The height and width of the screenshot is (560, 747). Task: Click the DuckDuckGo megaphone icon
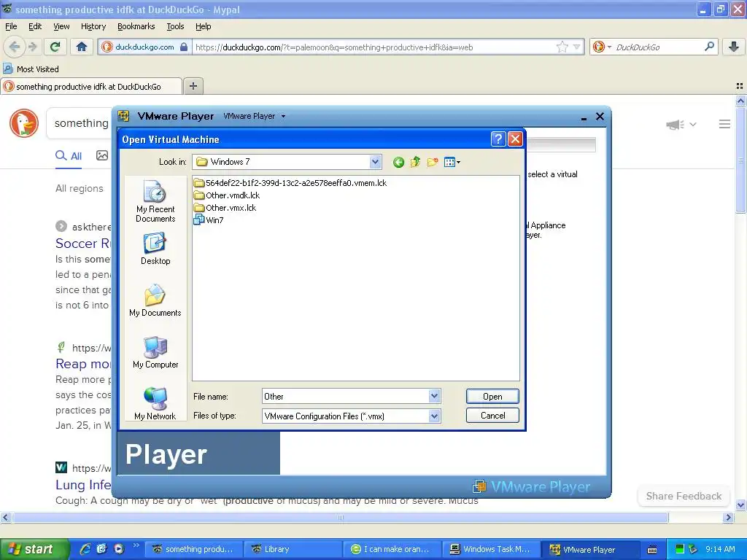coord(675,125)
